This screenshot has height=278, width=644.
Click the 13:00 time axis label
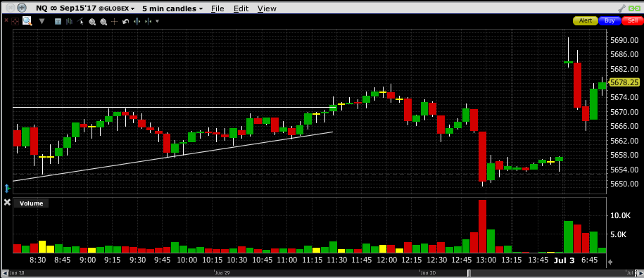pyautogui.click(x=486, y=260)
